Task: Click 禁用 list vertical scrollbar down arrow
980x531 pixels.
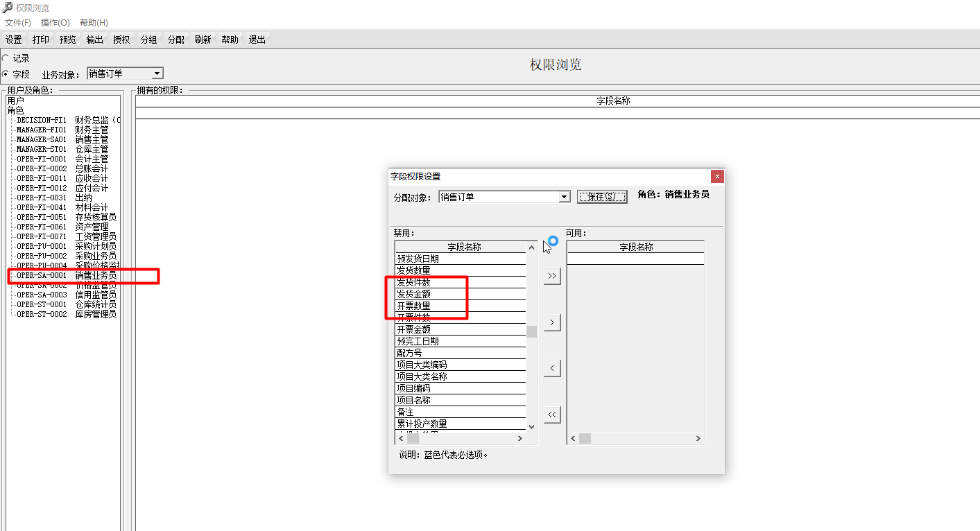Action: click(x=532, y=427)
